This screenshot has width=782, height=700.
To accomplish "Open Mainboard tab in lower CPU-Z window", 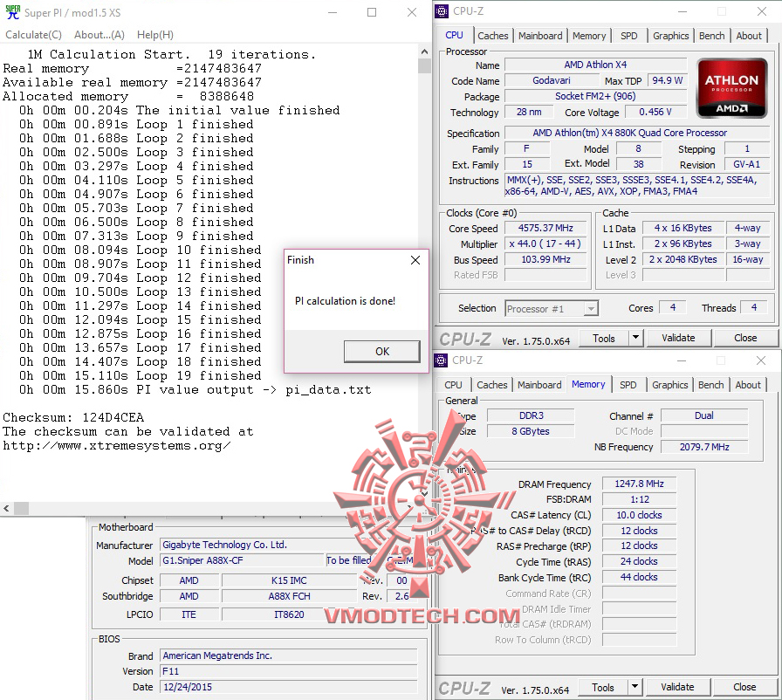I will pyautogui.click(x=539, y=385).
